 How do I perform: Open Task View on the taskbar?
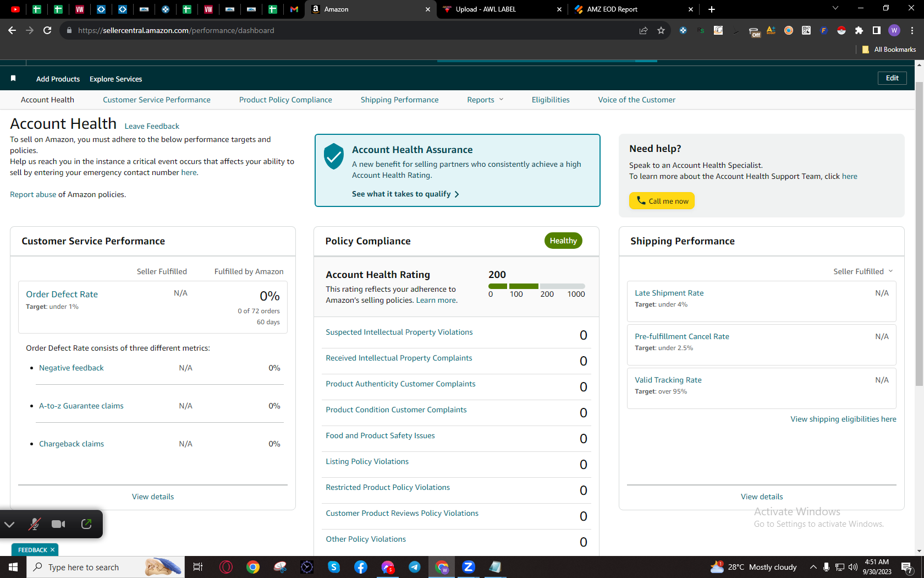[x=198, y=567]
